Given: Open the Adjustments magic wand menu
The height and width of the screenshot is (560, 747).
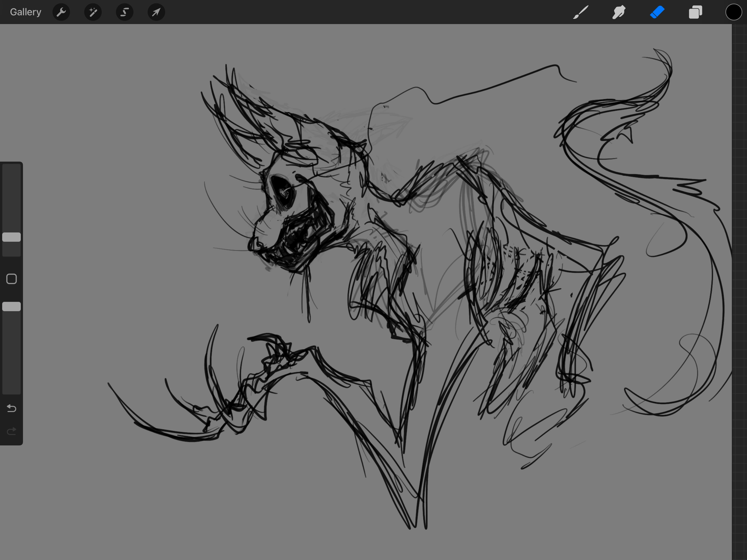Looking at the screenshot, I should coord(92,12).
